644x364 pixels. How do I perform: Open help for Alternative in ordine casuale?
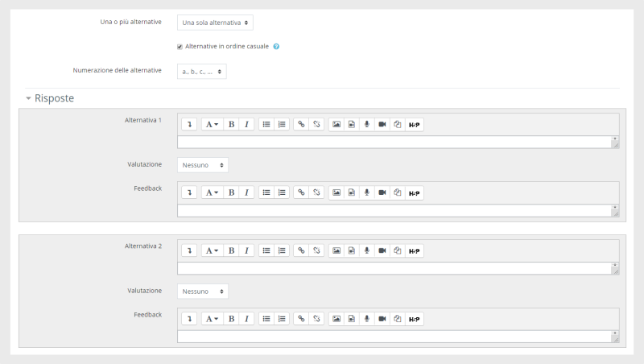tap(276, 47)
